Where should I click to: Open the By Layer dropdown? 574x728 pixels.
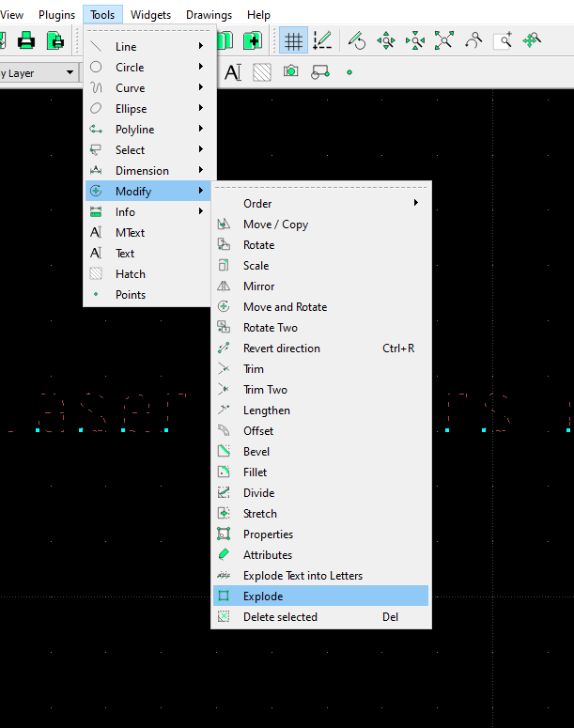tap(39, 72)
